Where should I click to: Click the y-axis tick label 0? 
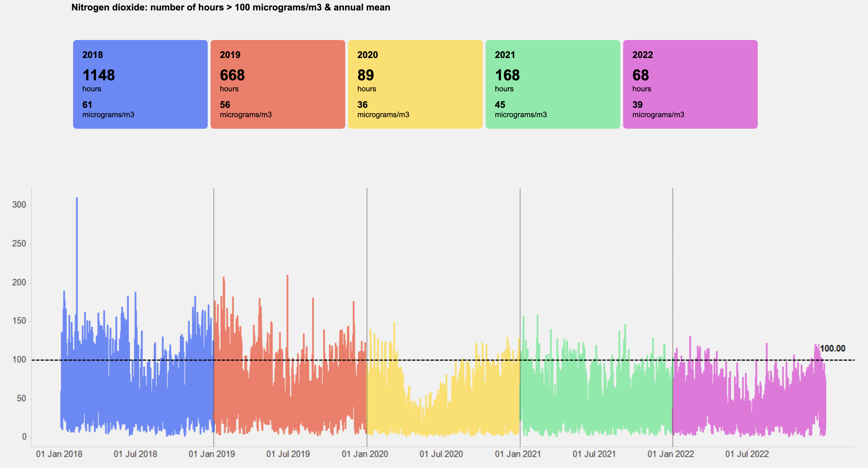[24, 437]
